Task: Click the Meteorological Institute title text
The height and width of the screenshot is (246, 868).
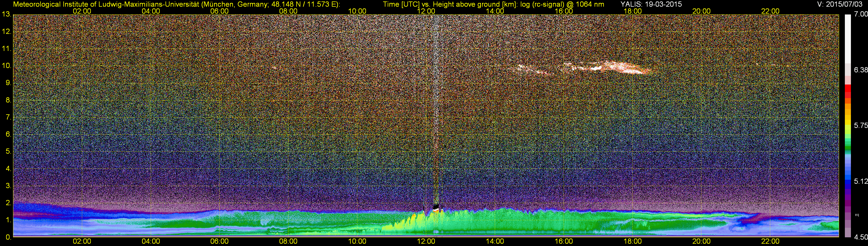Action: (x=176, y=4)
